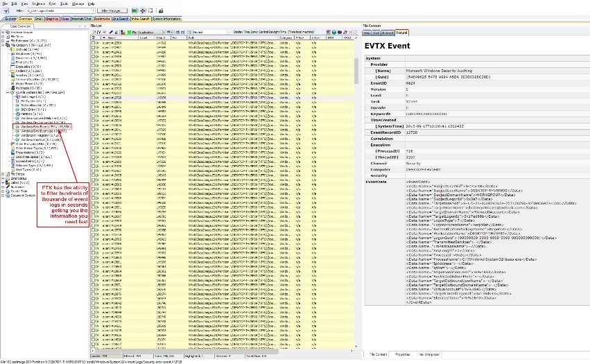This screenshot has width=590, height=364.
Task: Collapse the File Category tree node
Action: coord(3,45)
